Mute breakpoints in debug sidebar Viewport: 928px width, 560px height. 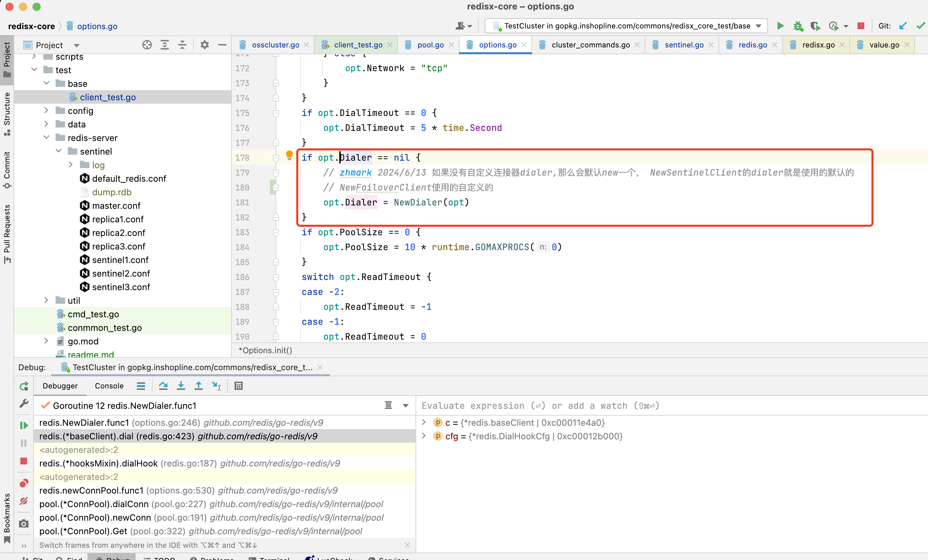(24, 501)
